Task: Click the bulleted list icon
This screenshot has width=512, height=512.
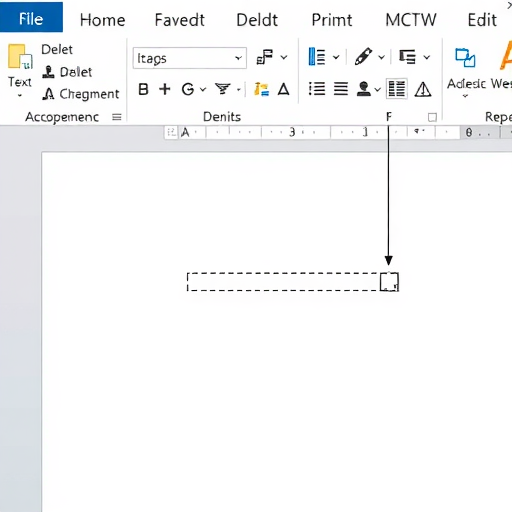Action: 317,89
